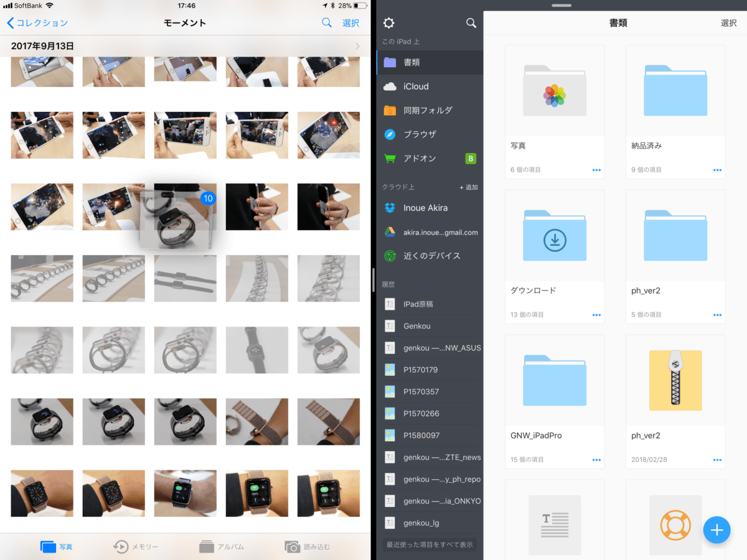The width and height of the screenshot is (747, 560).
Task: Open recent image P1580097
Action: 430,436
